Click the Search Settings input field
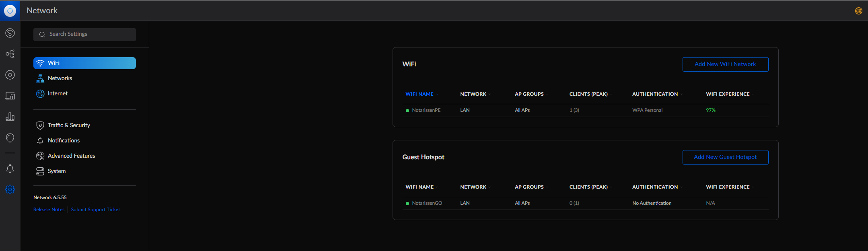Viewport: 868px width, 251px height. [84, 34]
